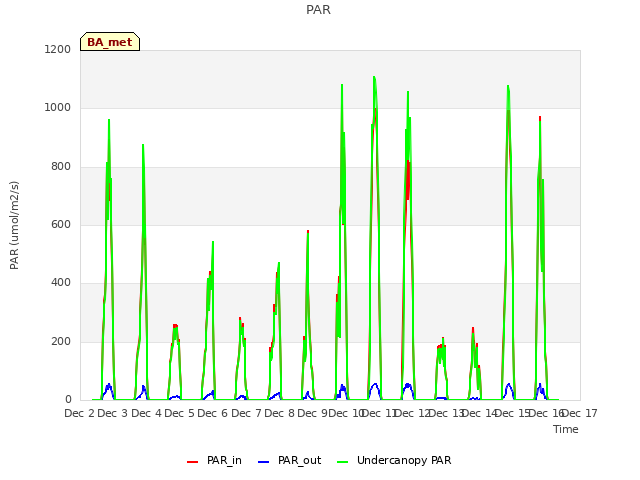Viewport: 640px width, 480px height.
Task: Click the Dec 14 x-axis tick label
Action: pyautogui.click(x=479, y=413)
